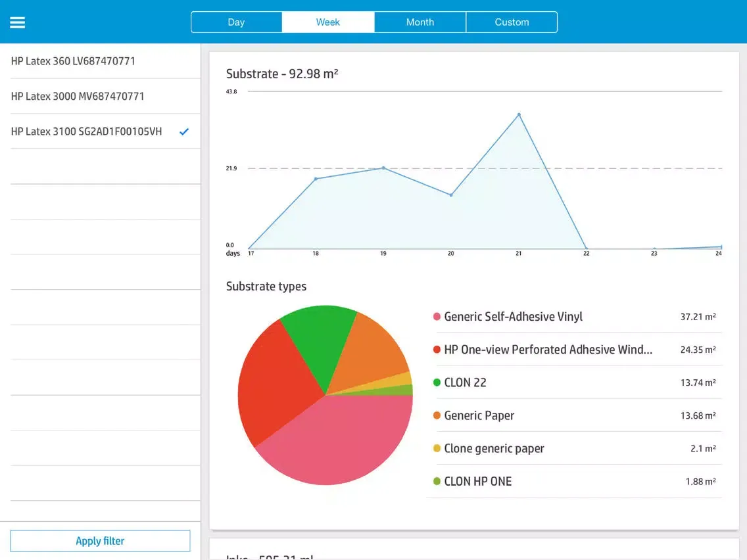
Task: Switch to Month view
Action: click(x=420, y=22)
